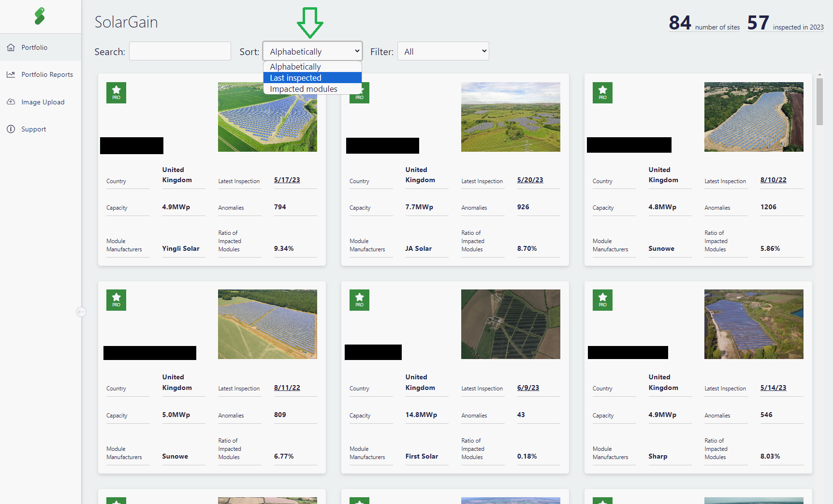Click the 57 inspected in 2023 counter
The width and height of the screenshot is (833, 504).
[785, 23]
